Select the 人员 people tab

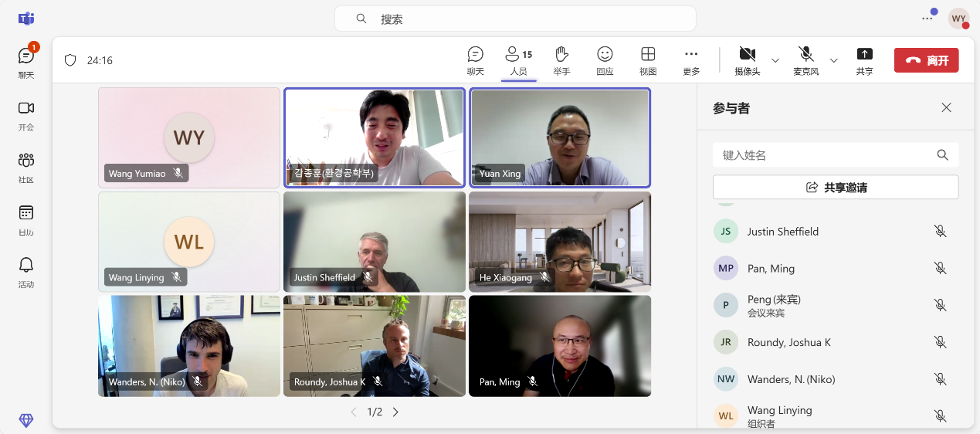[x=518, y=60]
